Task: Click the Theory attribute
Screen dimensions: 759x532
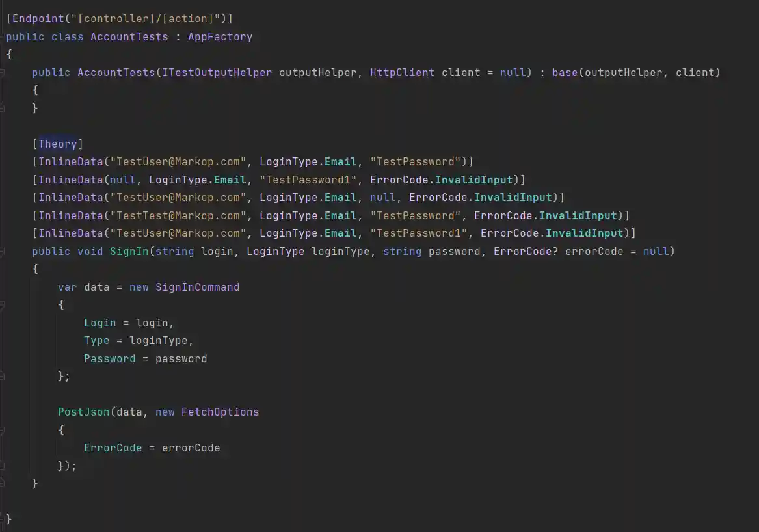Action: [x=59, y=143]
